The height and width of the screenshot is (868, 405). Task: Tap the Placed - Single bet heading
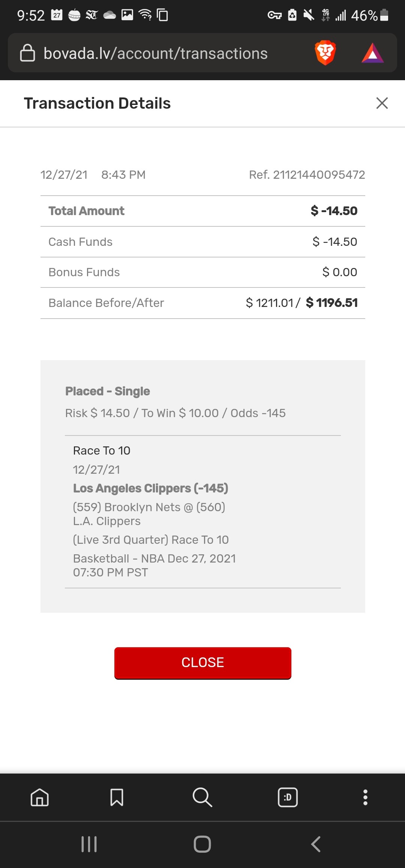pyautogui.click(x=108, y=391)
